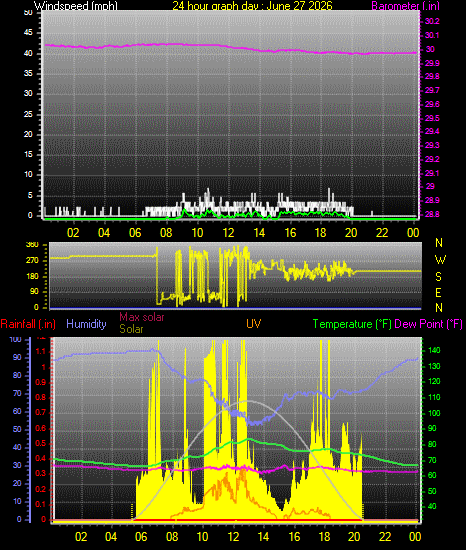The image size is (466, 550).
Task: Click 0.3 on the rainfall axis
Action: pos(41,474)
